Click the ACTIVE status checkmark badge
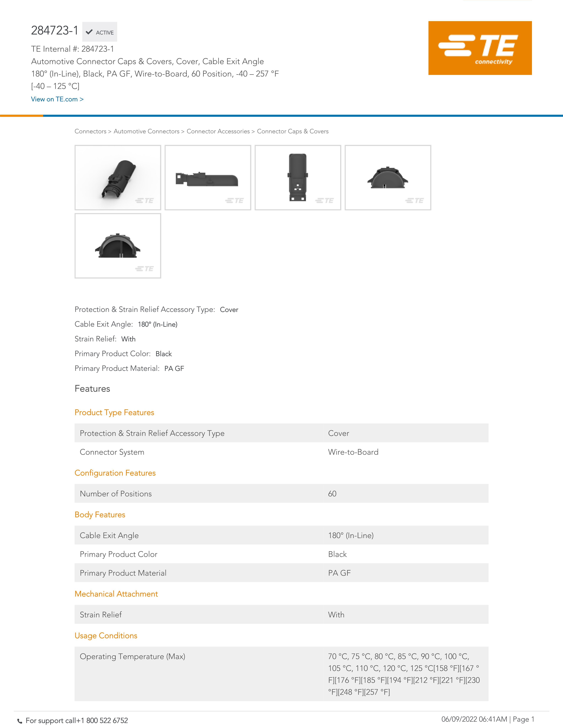 click(x=100, y=32)
